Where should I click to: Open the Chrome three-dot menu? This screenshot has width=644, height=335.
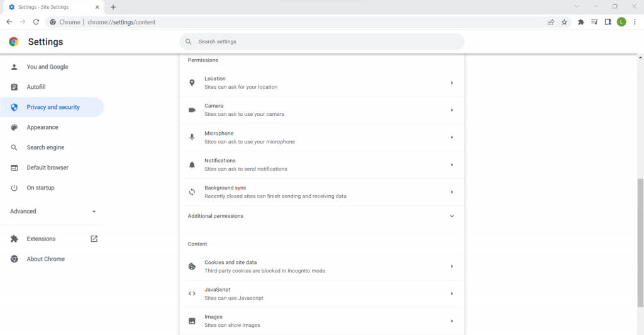(x=635, y=22)
